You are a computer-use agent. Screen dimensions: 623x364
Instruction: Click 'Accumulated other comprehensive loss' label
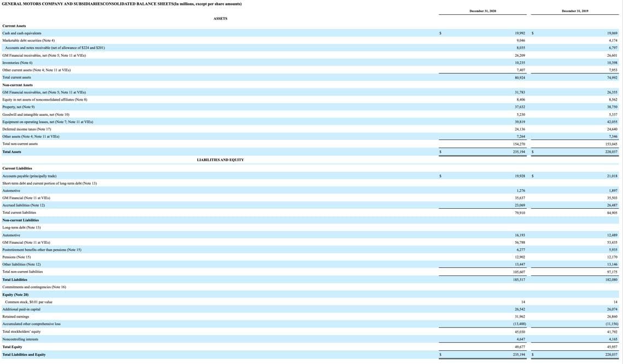[x=31, y=324]
